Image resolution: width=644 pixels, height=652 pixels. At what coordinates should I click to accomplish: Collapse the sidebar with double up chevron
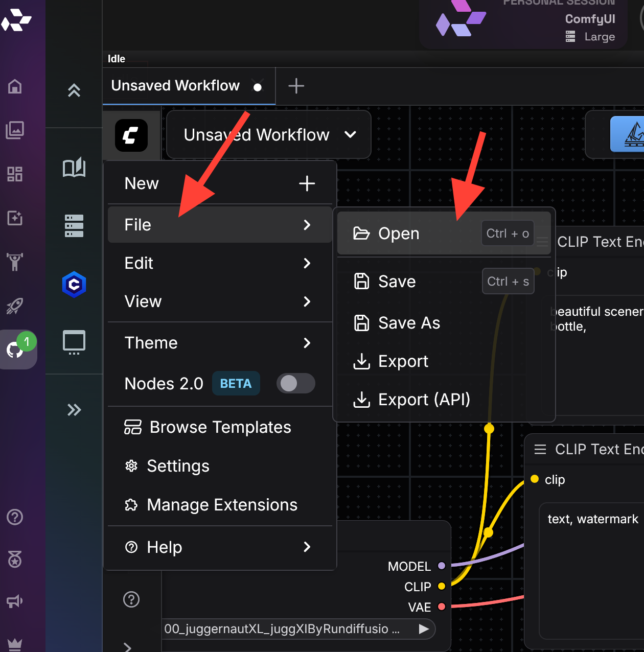(74, 90)
